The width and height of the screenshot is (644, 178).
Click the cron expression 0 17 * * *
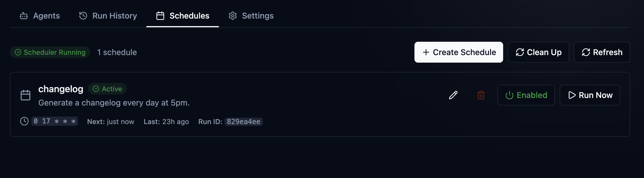click(x=54, y=121)
